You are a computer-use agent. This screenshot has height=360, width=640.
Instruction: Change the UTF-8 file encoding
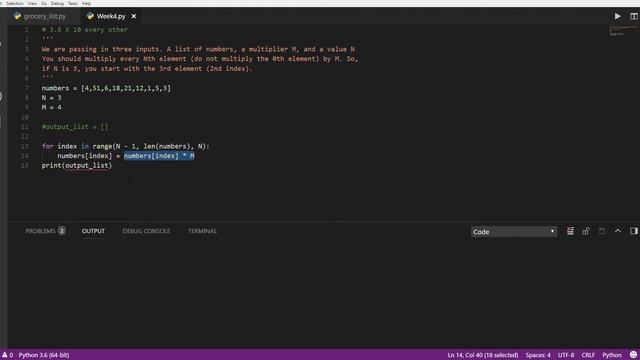(566, 355)
